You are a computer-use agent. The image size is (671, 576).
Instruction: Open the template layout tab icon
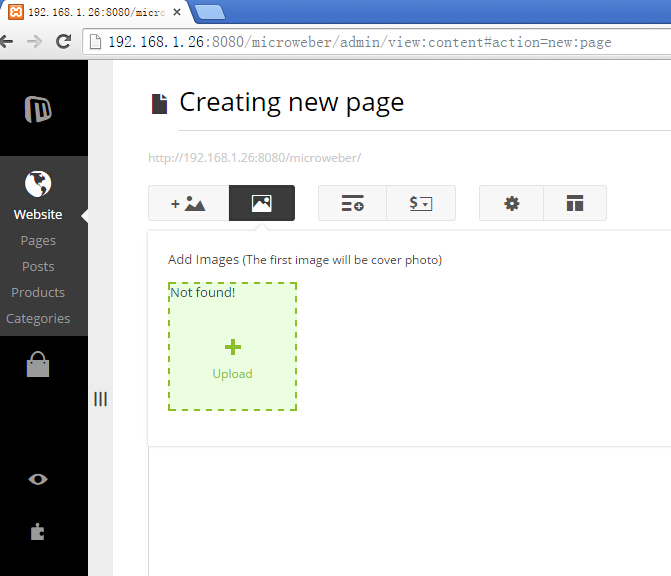575,203
